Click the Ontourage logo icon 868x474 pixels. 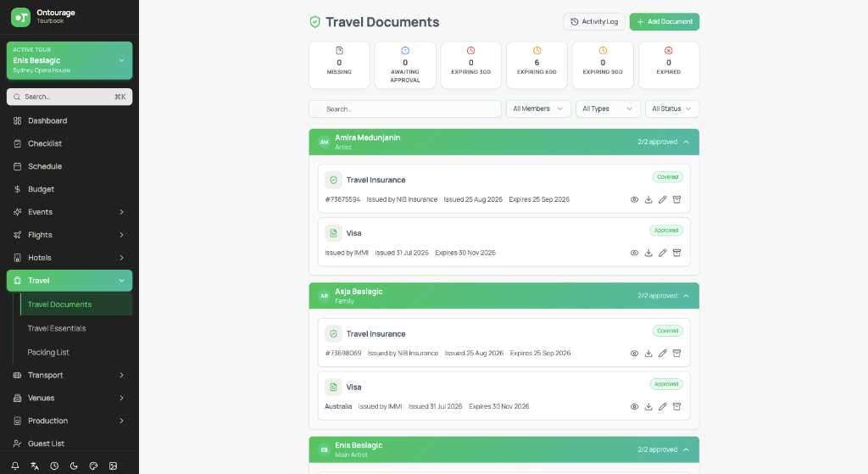click(x=20, y=17)
